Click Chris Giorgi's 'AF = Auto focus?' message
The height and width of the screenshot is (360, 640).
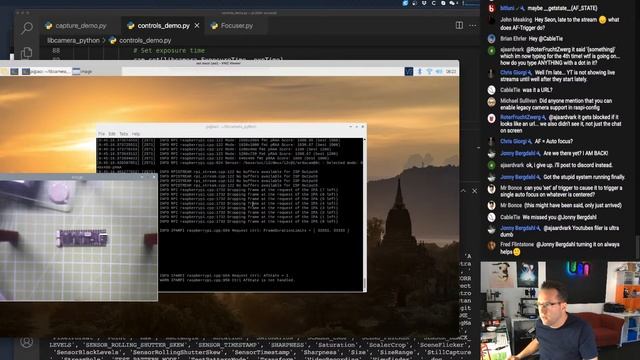point(536,141)
